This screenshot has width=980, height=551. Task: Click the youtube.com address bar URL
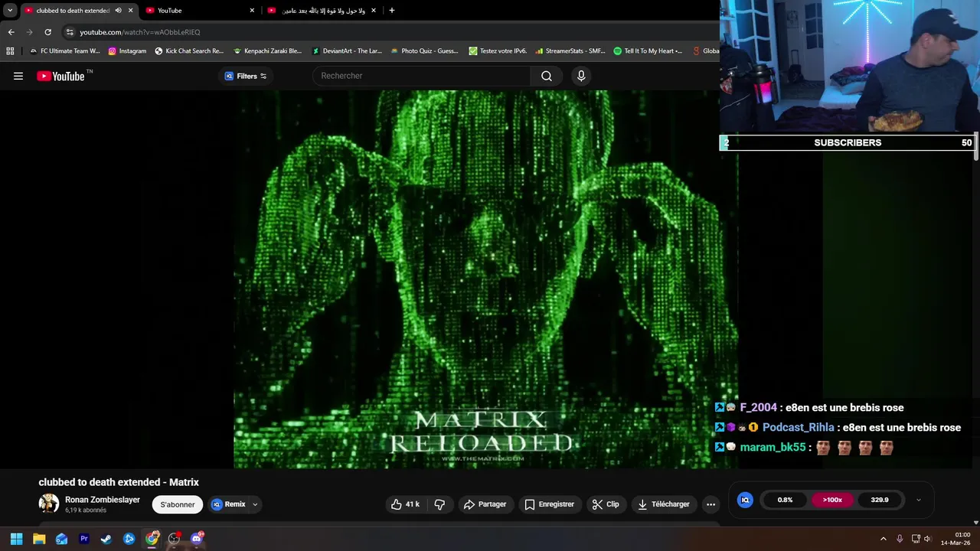point(140,32)
